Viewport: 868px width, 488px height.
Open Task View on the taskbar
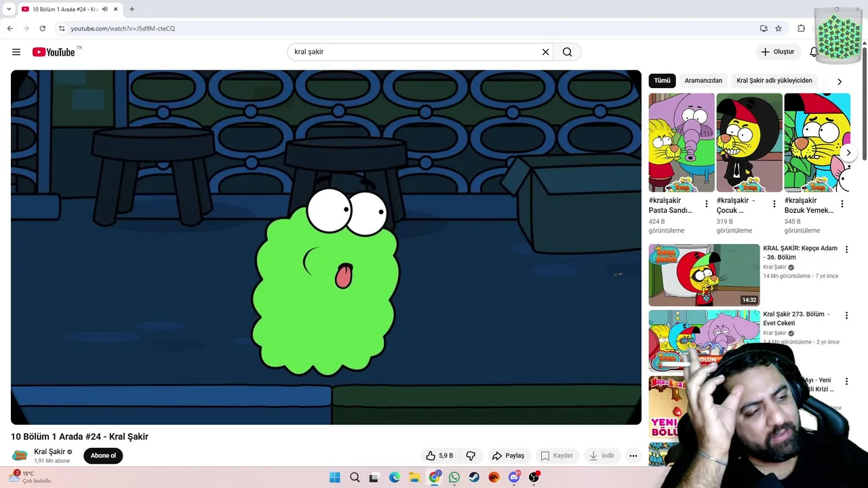[374, 477]
